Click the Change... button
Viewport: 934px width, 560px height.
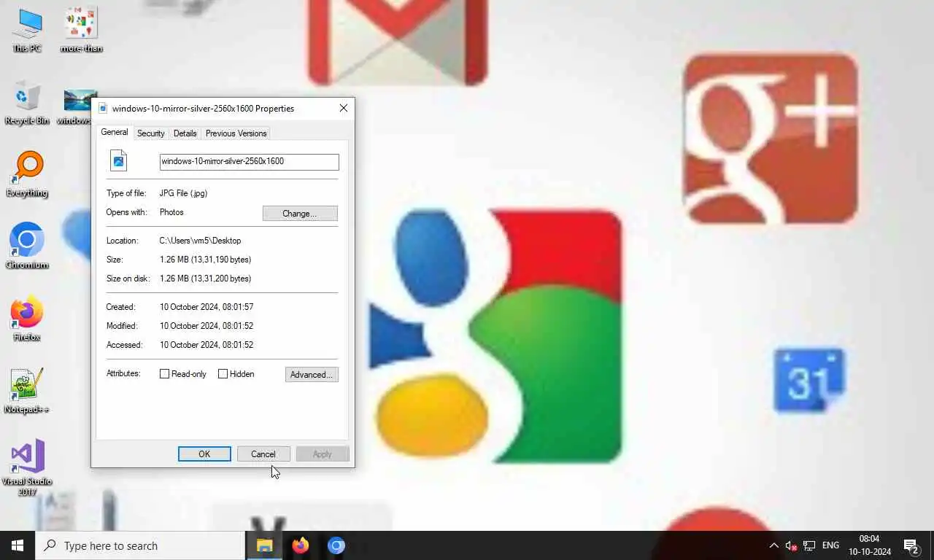(300, 214)
